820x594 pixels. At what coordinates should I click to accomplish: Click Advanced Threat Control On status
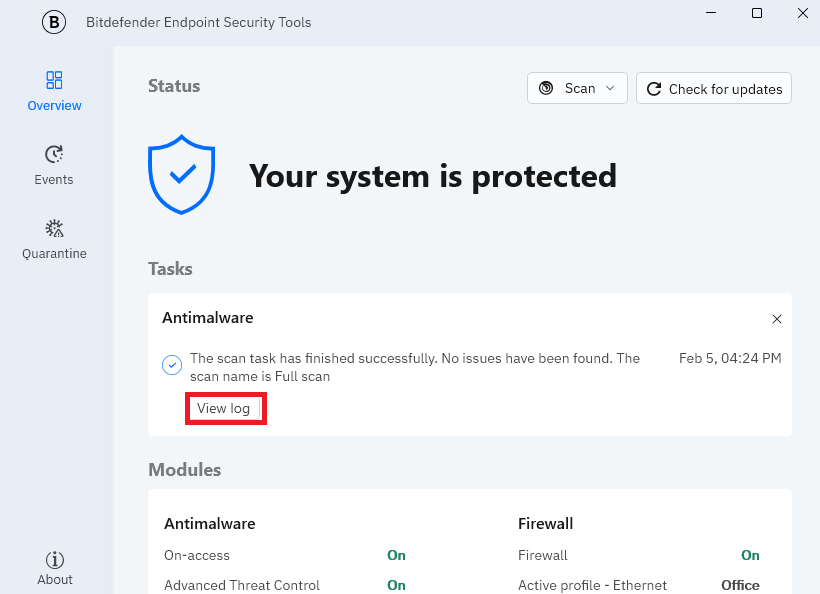396,585
